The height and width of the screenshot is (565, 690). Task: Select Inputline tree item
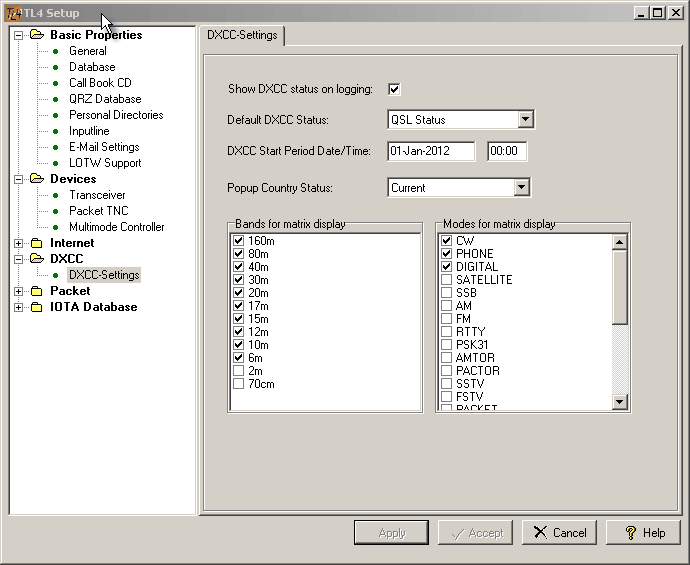click(x=89, y=131)
